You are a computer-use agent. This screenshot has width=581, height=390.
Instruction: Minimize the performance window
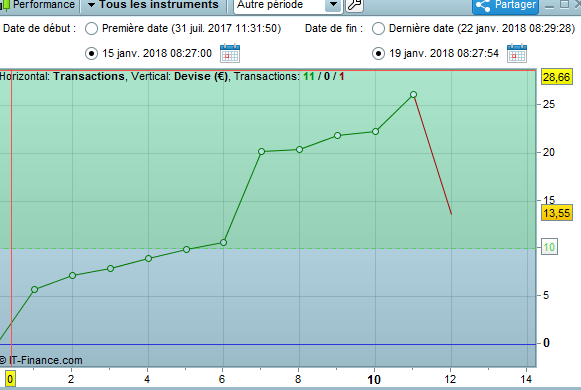(x=550, y=5)
